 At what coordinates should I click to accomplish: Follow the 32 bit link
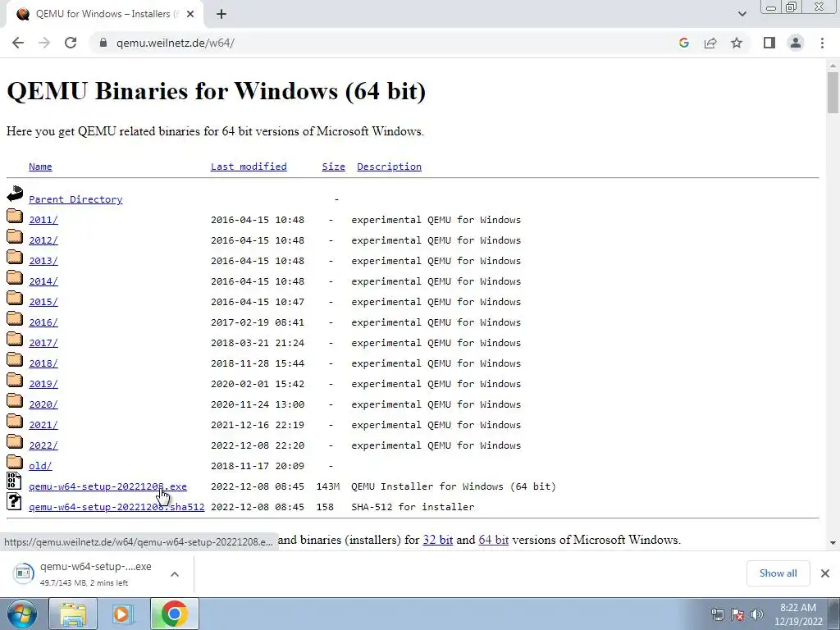pyautogui.click(x=438, y=540)
